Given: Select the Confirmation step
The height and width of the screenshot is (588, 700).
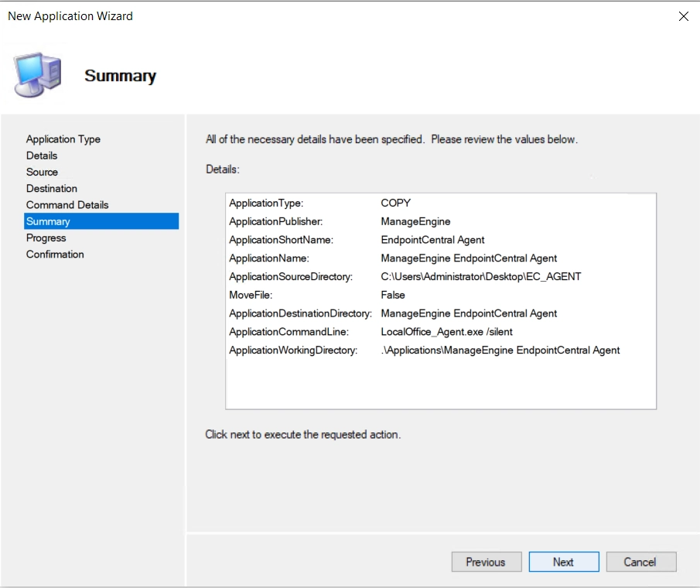Looking at the screenshot, I should point(55,255).
